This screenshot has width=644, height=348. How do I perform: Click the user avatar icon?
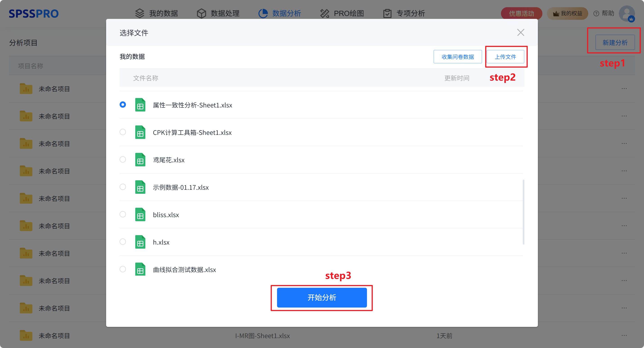(x=627, y=13)
